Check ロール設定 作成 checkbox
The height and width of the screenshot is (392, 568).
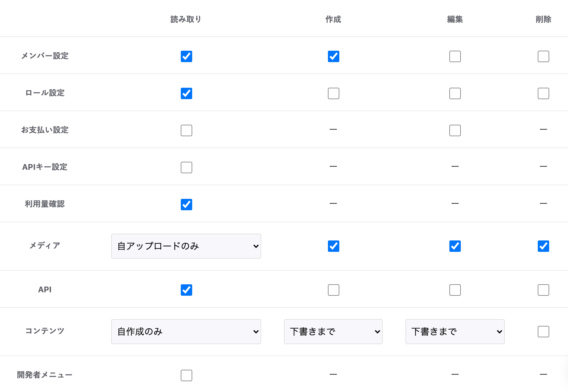point(333,93)
